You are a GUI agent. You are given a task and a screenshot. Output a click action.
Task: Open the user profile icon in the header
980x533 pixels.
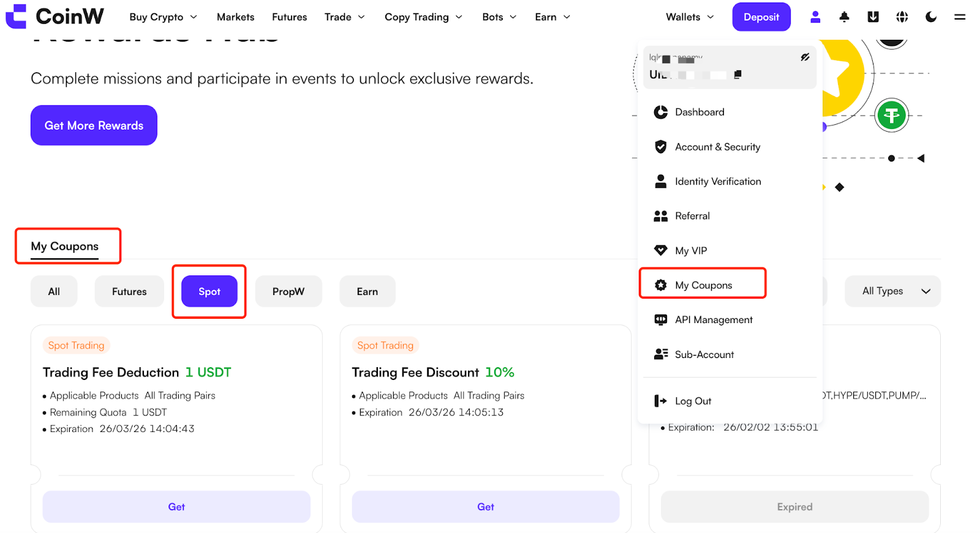[815, 17]
